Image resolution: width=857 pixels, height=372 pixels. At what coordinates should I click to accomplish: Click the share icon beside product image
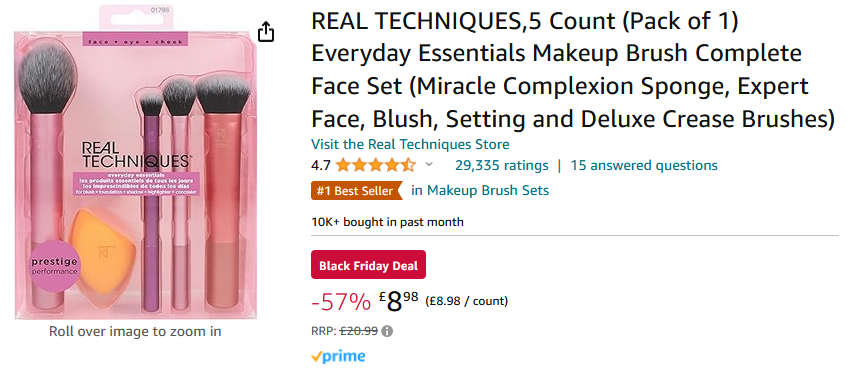[x=265, y=31]
